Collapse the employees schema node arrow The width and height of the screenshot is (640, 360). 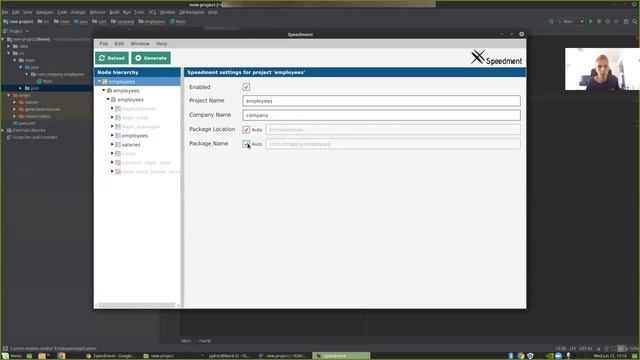(108, 99)
